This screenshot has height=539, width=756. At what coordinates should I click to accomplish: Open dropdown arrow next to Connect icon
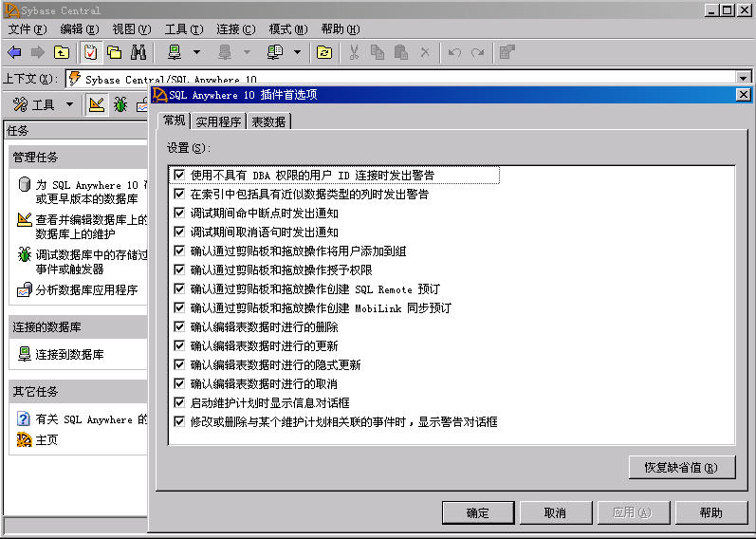196,52
